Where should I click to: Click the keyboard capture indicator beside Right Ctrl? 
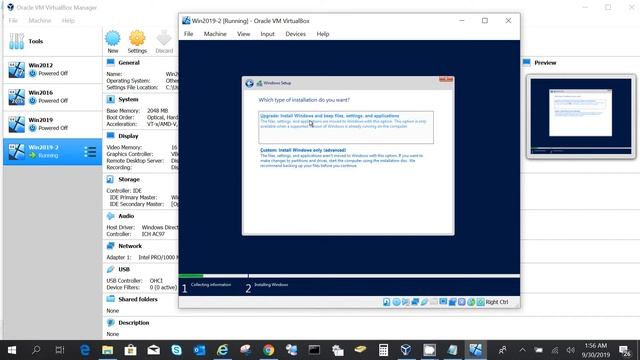coord(480,302)
